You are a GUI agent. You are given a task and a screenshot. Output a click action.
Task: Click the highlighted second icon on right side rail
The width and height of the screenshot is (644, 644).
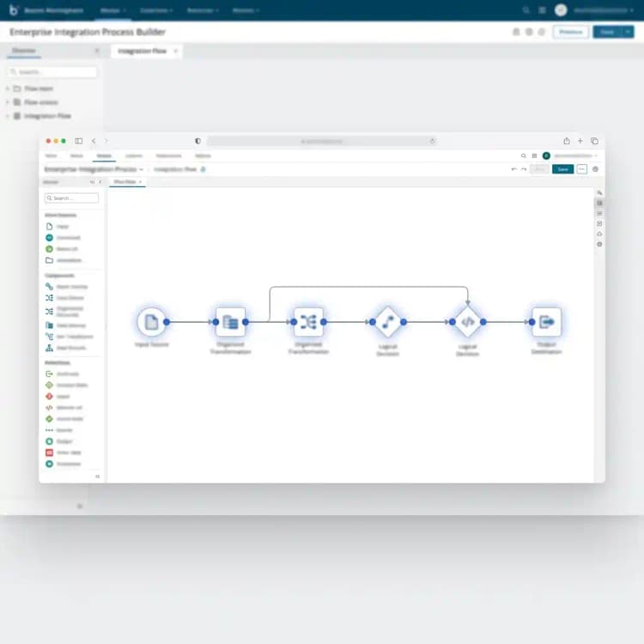(x=599, y=203)
